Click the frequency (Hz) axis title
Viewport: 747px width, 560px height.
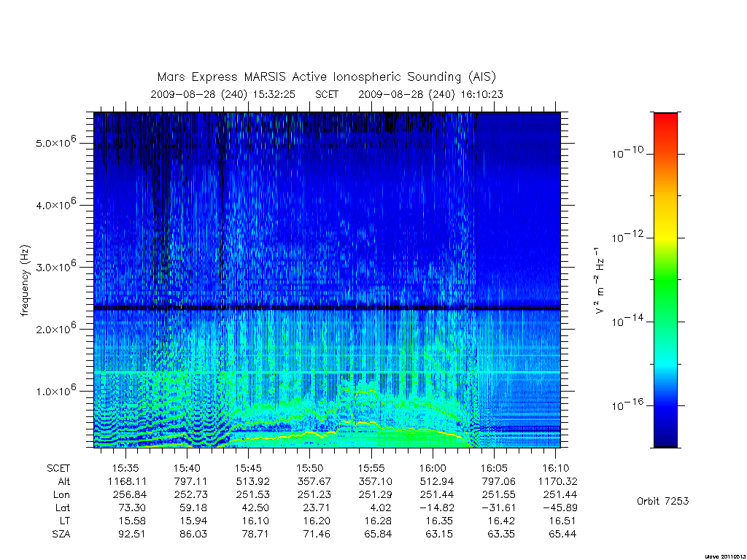(26, 281)
